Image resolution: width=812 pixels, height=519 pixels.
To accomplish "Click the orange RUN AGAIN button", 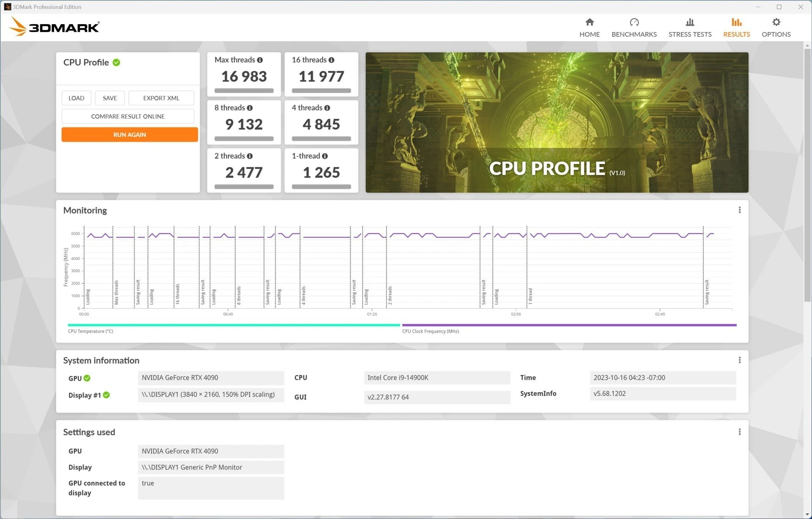I will click(129, 134).
